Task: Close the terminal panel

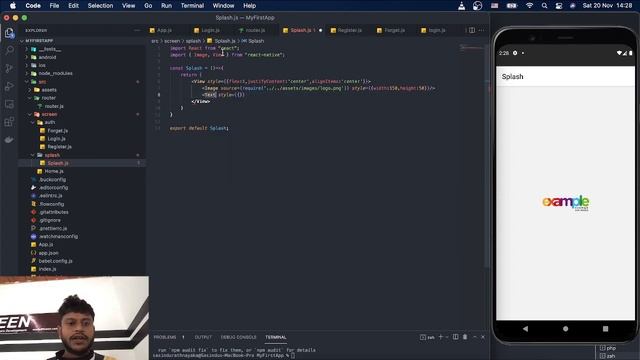Action: [483, 337]
